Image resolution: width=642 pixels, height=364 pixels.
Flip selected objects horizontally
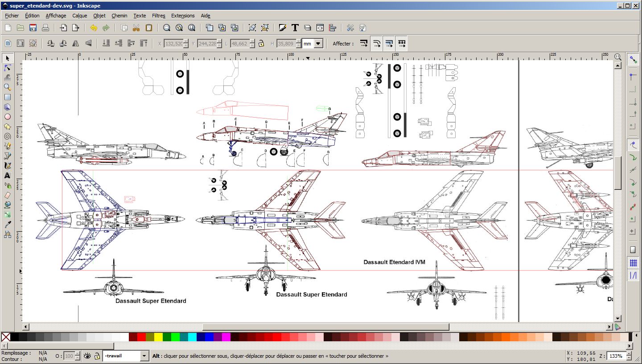(x=76, y=43)
